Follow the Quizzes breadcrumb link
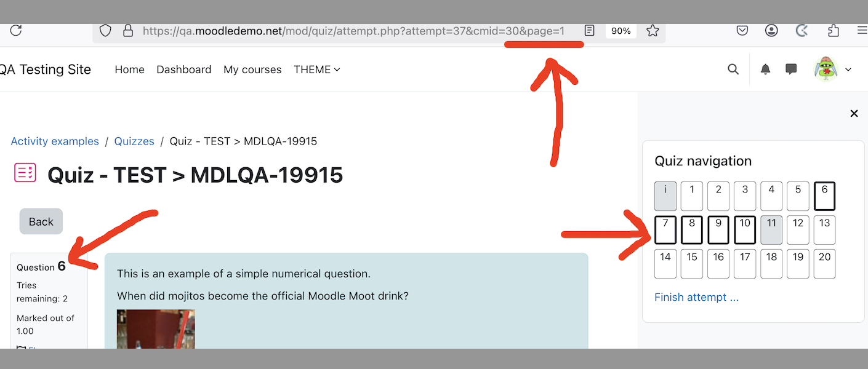 [x=134, y=141]
